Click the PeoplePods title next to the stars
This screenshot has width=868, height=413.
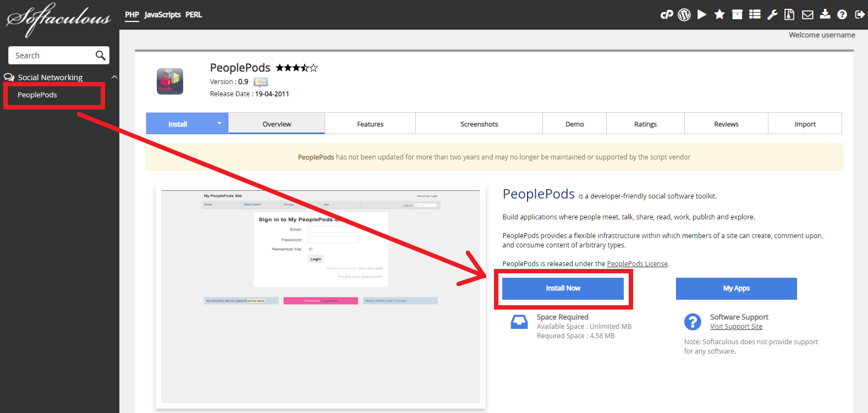coord(240,68)
